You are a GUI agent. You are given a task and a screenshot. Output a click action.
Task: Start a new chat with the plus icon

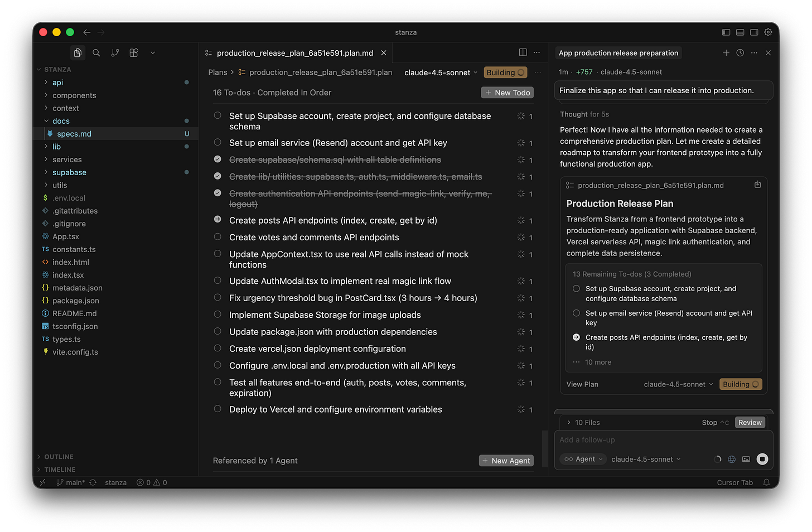726,53
